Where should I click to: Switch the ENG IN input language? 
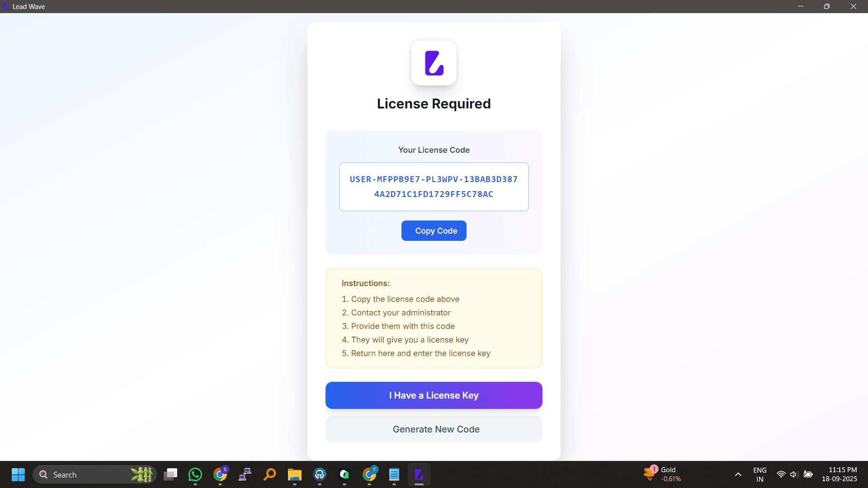pos(760,474)
